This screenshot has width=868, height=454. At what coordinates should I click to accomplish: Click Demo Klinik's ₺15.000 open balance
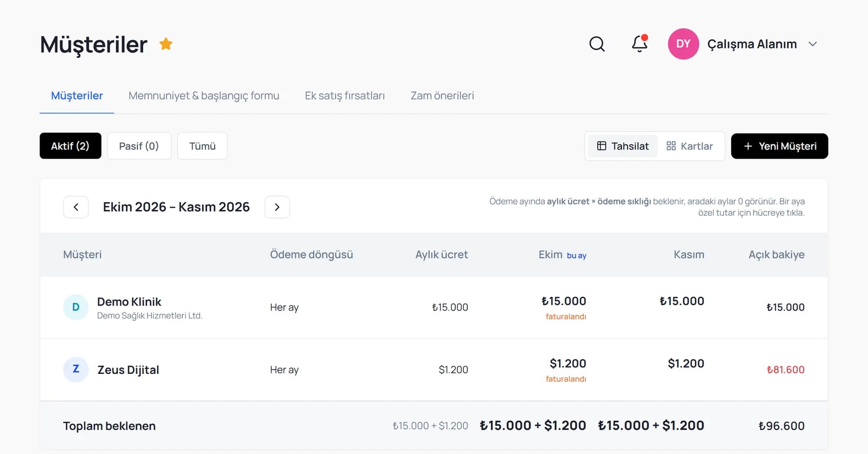click(786, 307)
